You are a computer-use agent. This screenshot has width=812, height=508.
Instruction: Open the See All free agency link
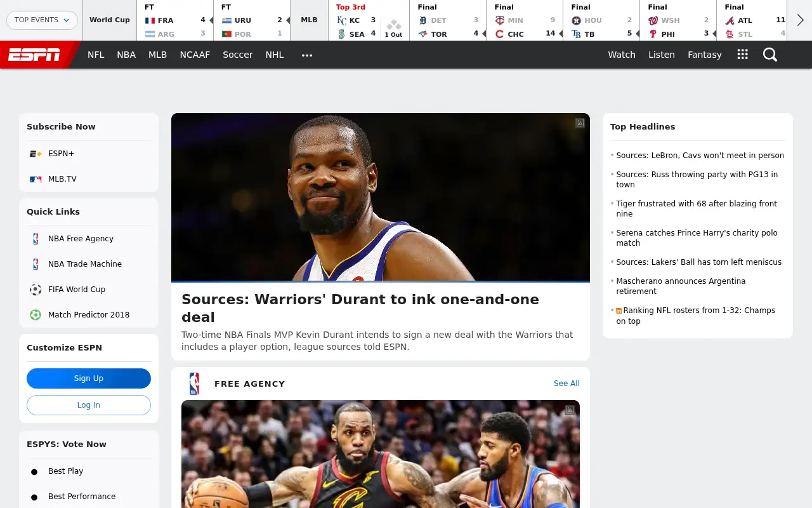coord(566,384)
